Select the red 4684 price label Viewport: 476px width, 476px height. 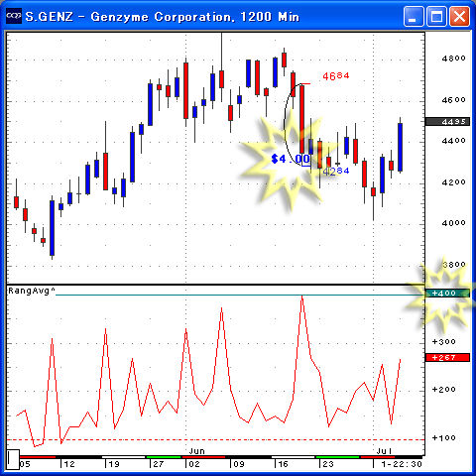[x=336, y=76]
